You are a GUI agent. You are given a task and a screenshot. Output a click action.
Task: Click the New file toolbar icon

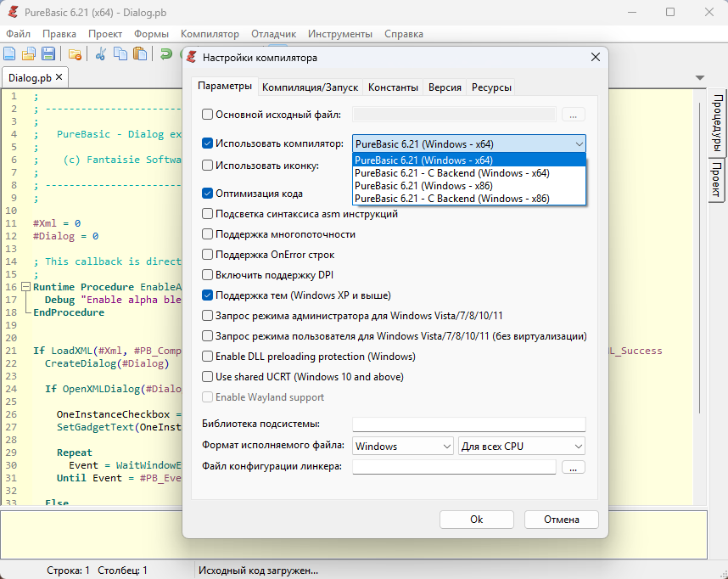tap(9, 53)
